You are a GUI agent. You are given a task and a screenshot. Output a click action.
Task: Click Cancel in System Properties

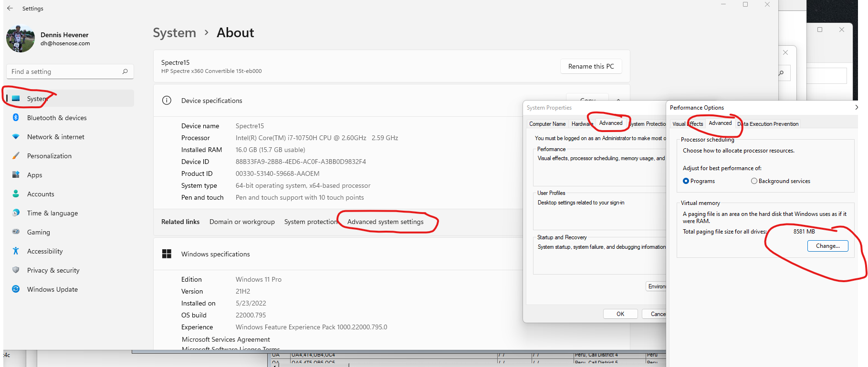click(x=655, y=314)
